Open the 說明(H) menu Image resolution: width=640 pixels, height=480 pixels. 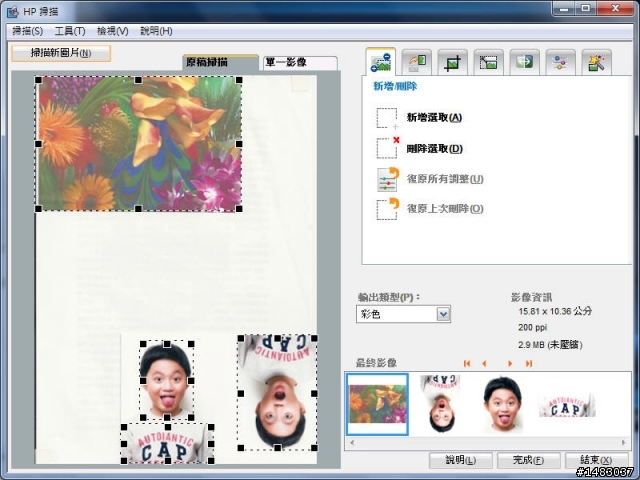[156, 31]
